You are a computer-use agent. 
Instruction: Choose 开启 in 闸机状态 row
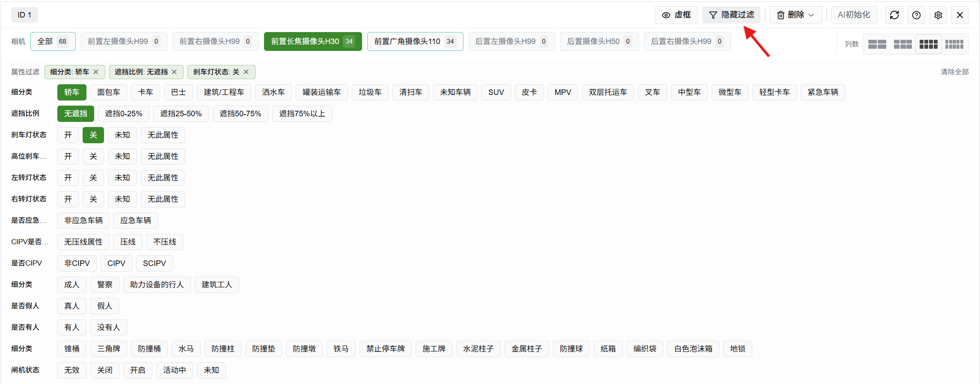coord(138,370)
